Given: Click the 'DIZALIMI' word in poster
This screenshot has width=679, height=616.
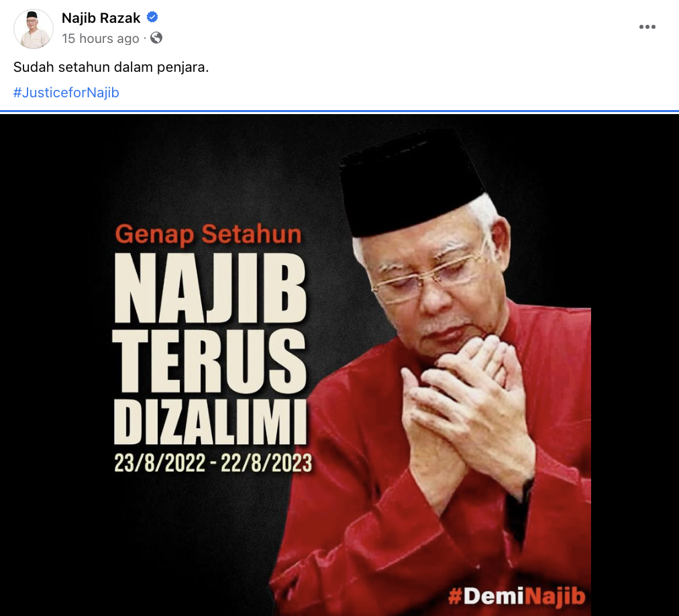Looking at the screenshot, I should (x=211, y=422).
